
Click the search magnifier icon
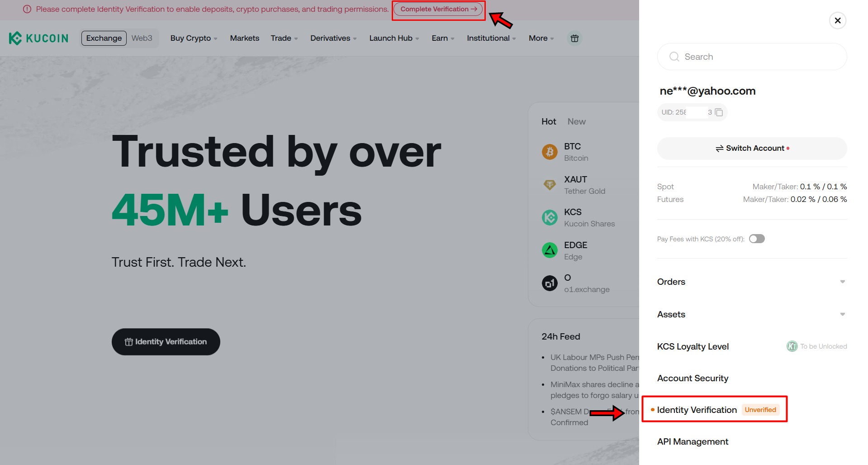point(674,57)
